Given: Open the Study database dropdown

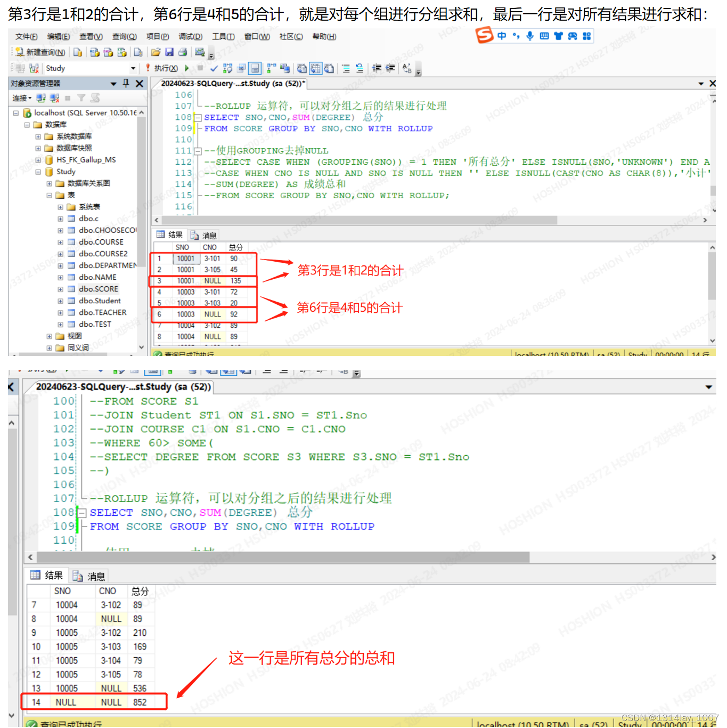Looking at the screenshot, I should pos(133,68).
